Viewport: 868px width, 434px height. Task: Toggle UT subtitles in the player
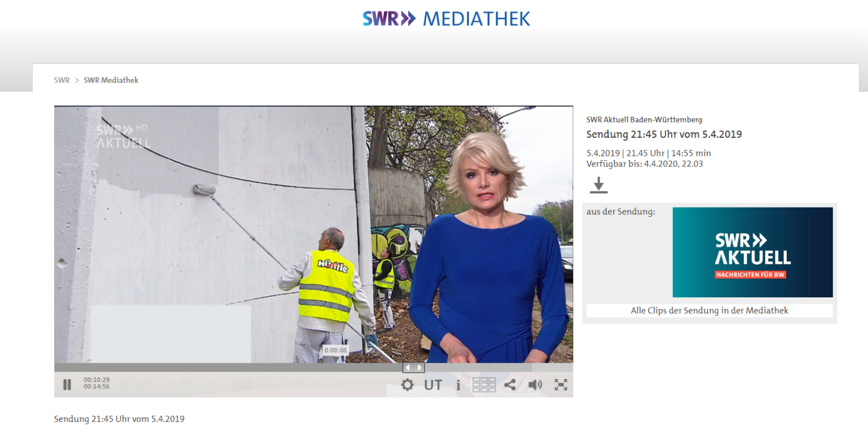(x=433, y=385)
